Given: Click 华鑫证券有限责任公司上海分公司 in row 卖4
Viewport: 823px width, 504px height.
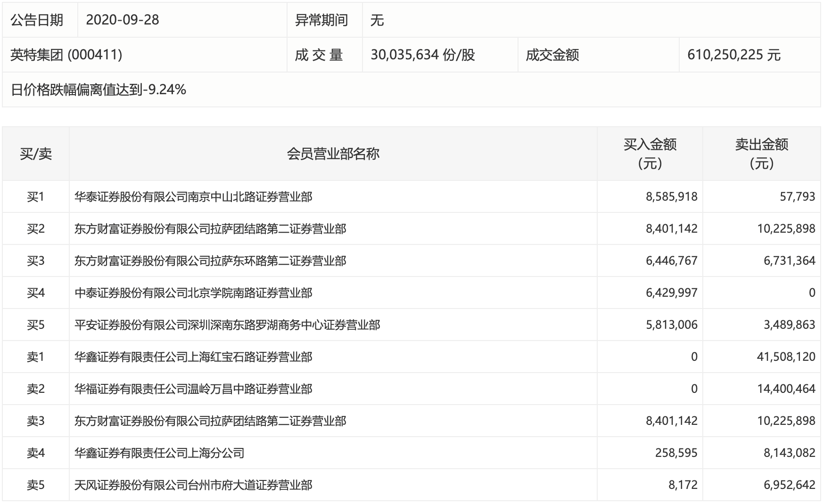Looking at the screenshot, I should pos(160,453).
